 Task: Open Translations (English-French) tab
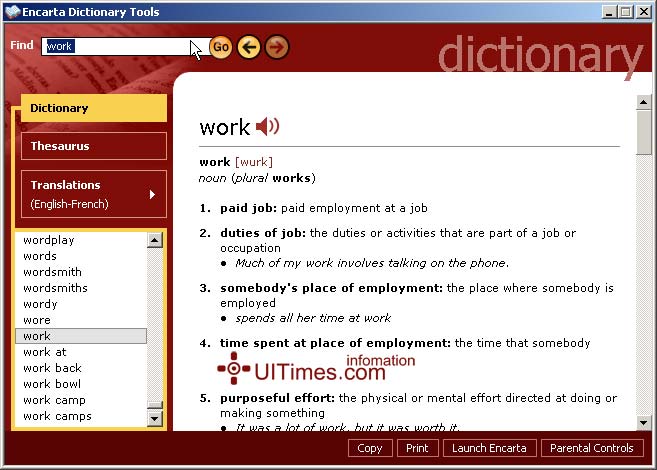[94, 194]
